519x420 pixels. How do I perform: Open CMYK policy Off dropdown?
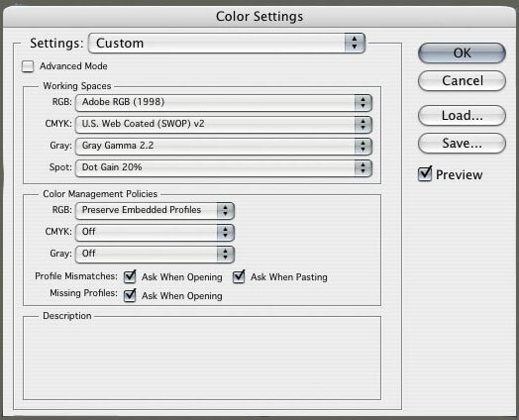tap(155, 233)
